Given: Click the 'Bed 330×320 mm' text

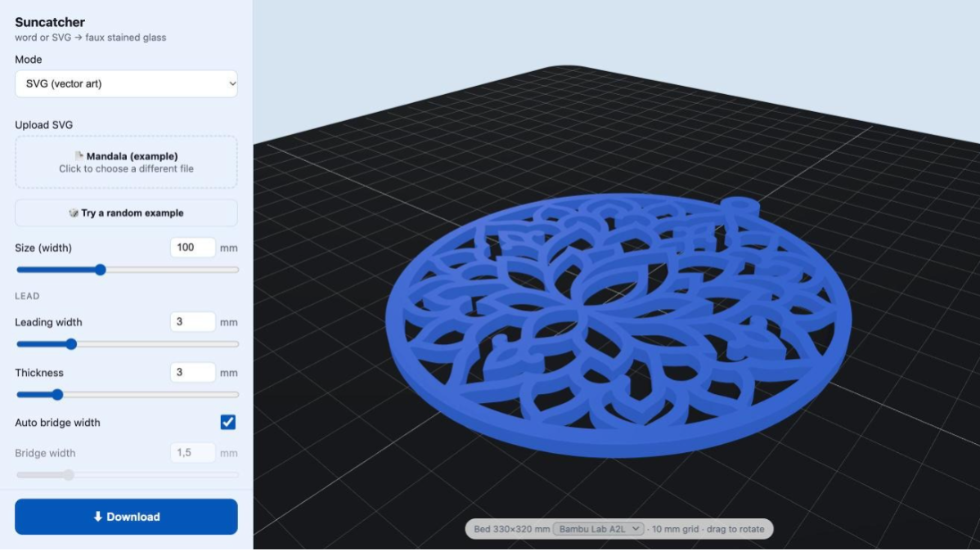Looking at the screenshot, I should (512, 529).
